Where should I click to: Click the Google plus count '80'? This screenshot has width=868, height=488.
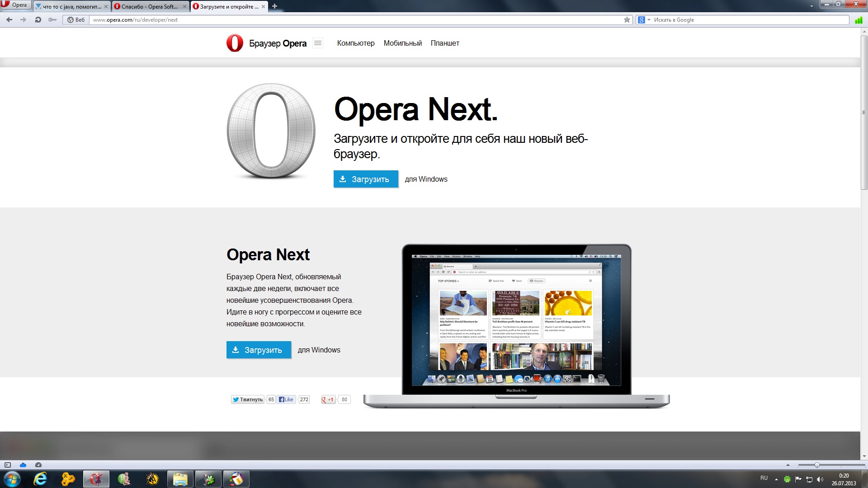(344, 399)
